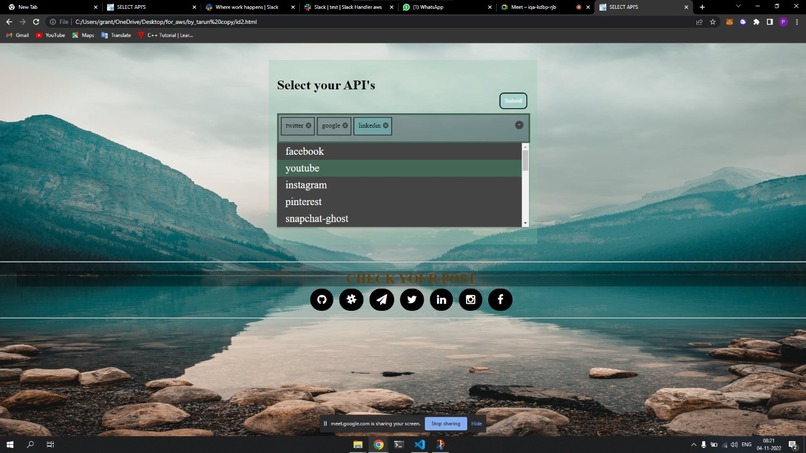
Task: Select pinterest from the API list
Action: (x=399, y=202)
